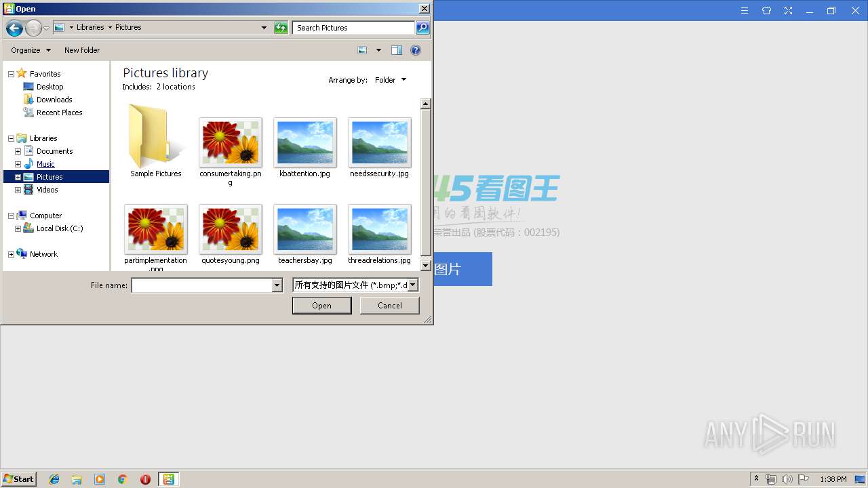Click the search magnifier icon
868x488 pixels.
422,28
